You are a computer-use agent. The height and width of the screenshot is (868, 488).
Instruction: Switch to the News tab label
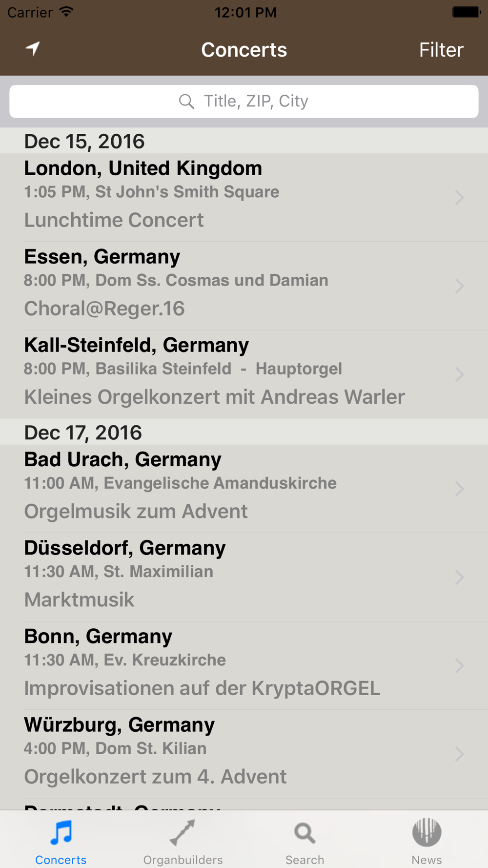(427, 860)
